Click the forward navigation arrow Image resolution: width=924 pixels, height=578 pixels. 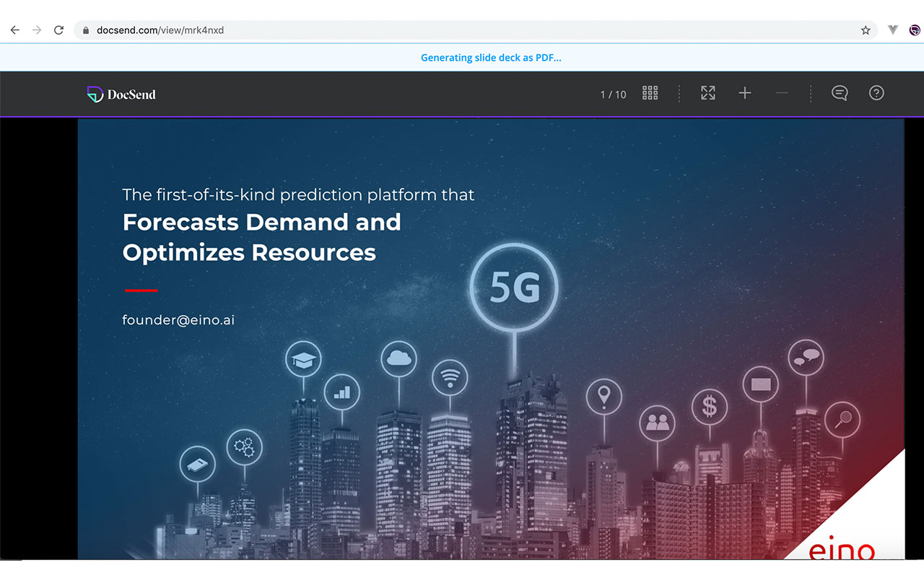point(36,30)
